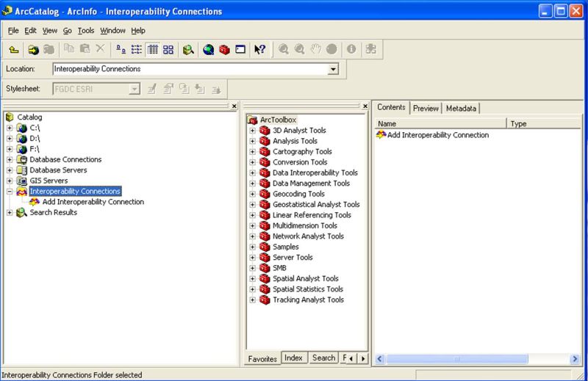Expand the C:\ drive node
588x381 pixels.
[10, 128]
